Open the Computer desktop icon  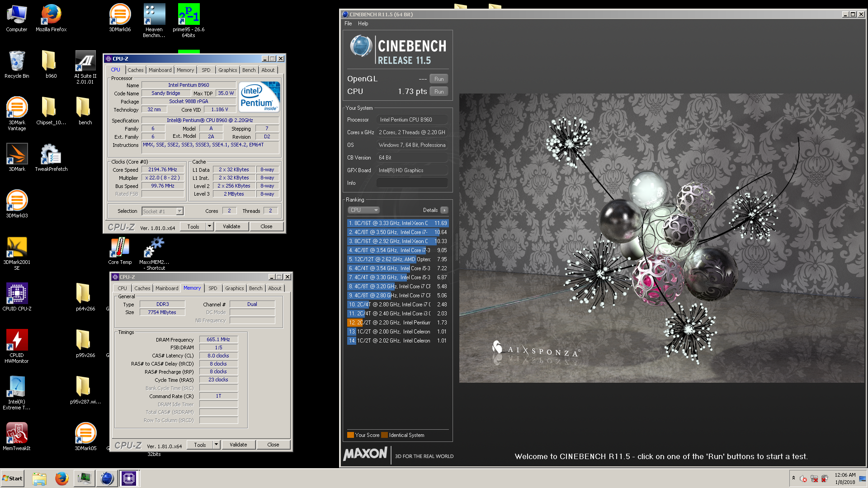[x=17, y=18]
